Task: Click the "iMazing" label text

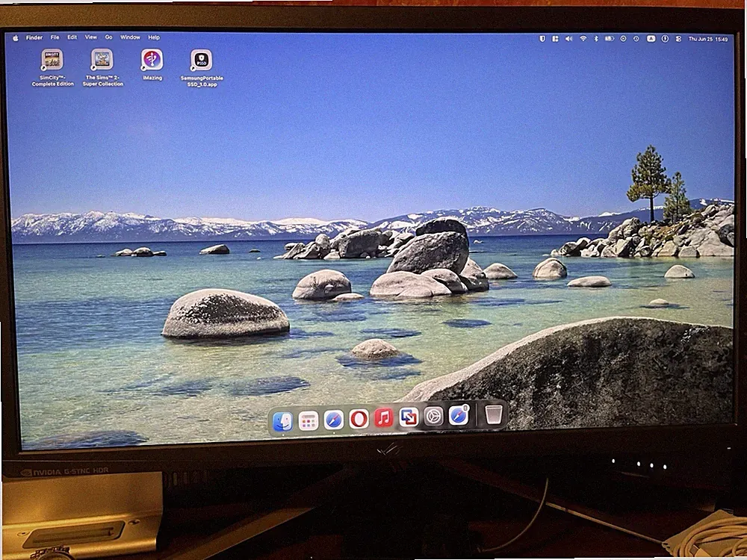Action: tap(152, 78)
